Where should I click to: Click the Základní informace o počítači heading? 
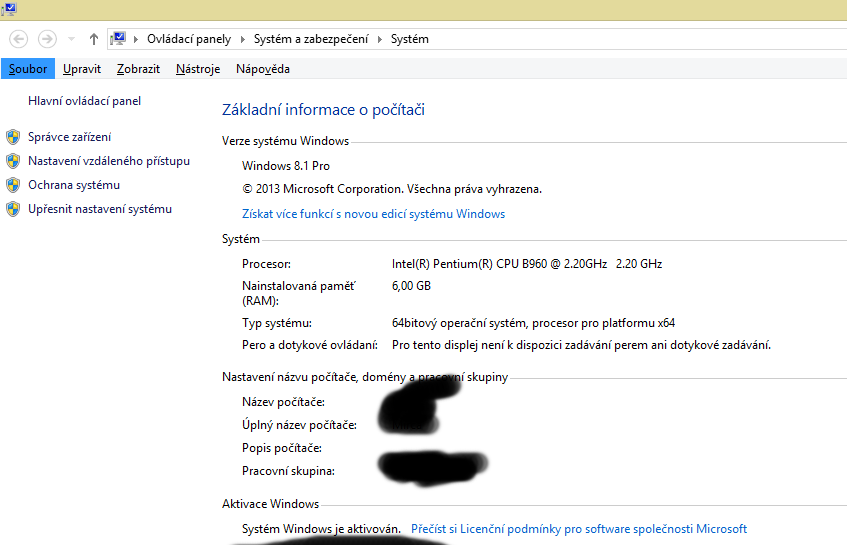pos(323,110)
